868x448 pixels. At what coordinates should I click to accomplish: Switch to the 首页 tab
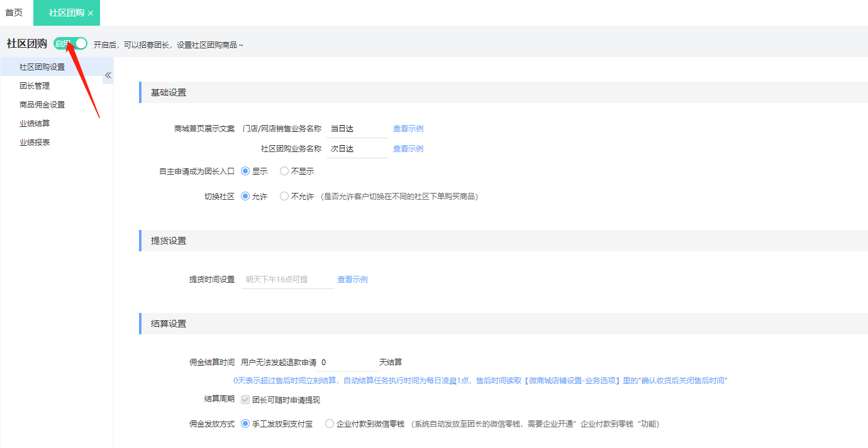[x=13, y=12]
